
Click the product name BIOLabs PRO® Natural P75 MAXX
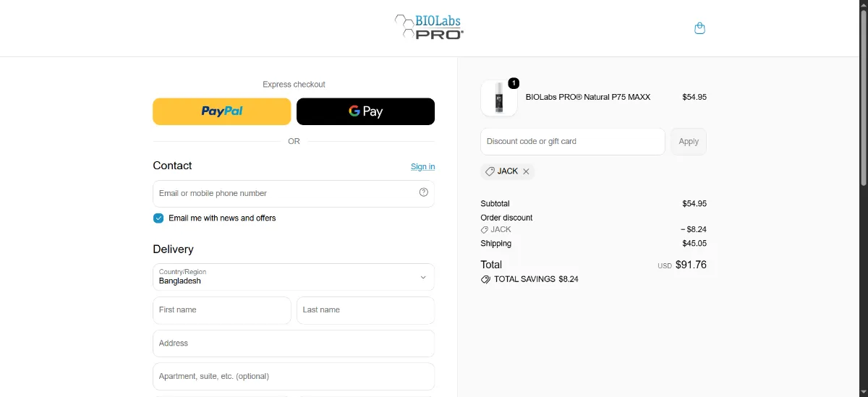[588, 97]
